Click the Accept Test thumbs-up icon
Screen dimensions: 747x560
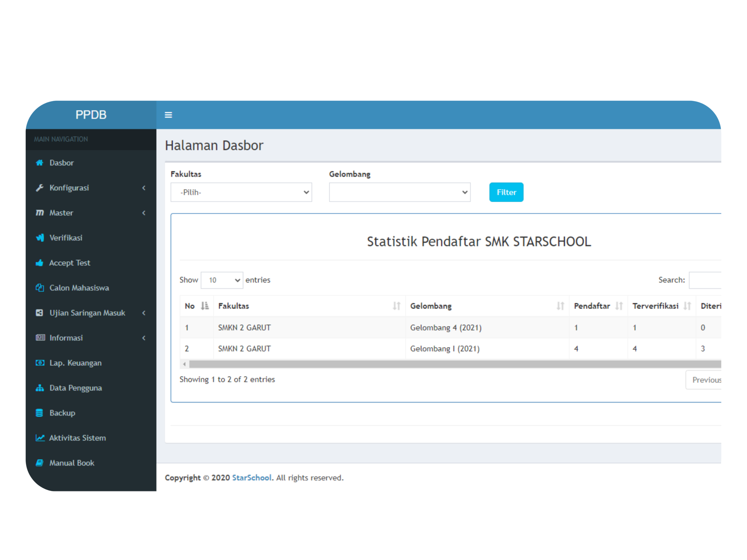39,262
